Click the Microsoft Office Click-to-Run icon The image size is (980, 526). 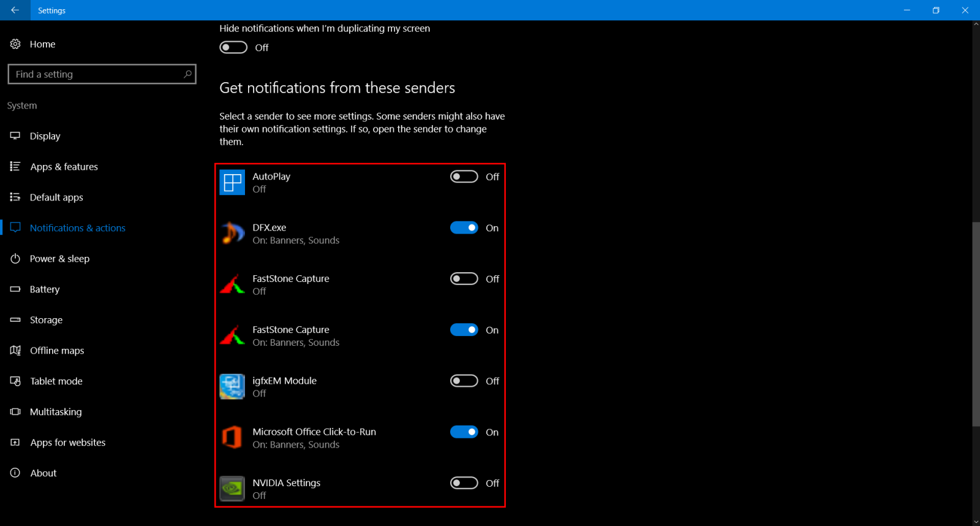(x=232, y=438)
